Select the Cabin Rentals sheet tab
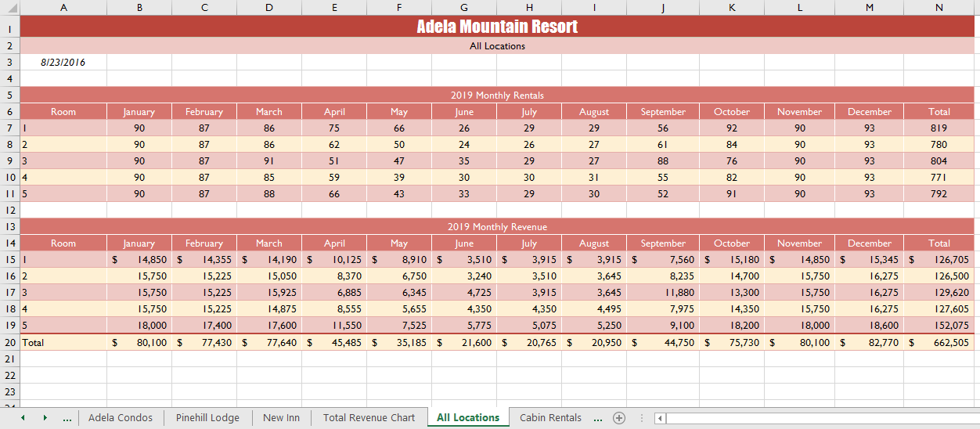Viewport: 980px width, 429px height. [x=550, y=418]
